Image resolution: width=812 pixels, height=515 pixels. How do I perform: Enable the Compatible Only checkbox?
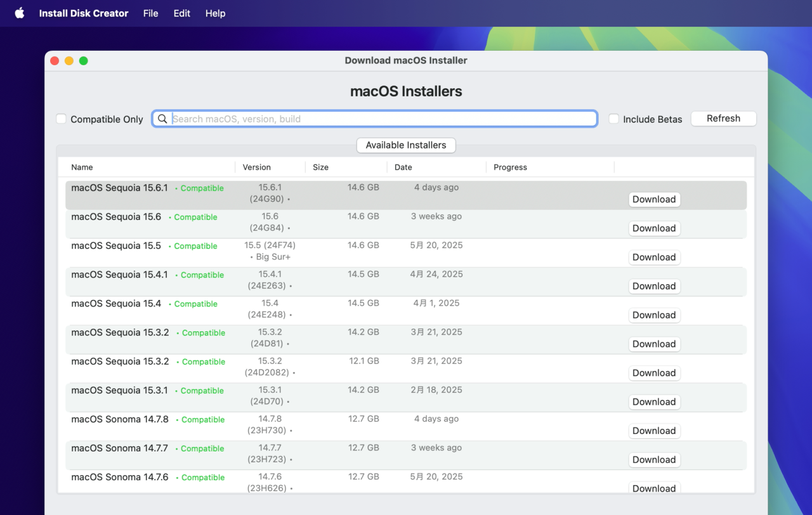tap(61, 119)
